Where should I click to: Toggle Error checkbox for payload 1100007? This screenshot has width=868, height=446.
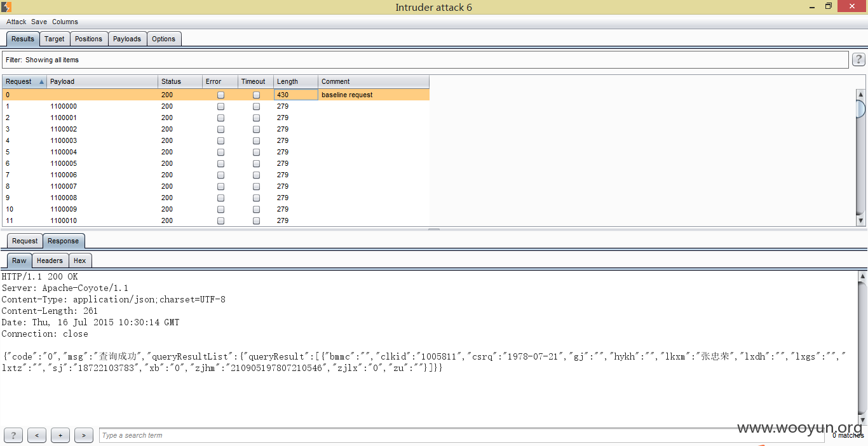[x=220, y=186]
